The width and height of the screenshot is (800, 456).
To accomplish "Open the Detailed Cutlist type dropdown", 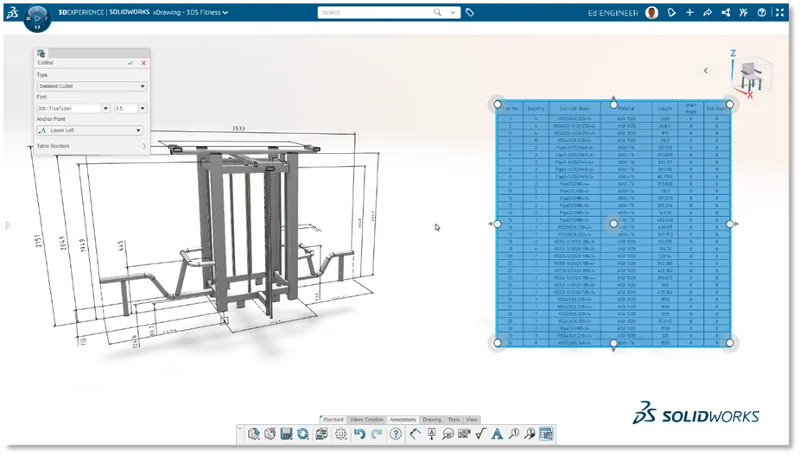I will click(90, 86).
